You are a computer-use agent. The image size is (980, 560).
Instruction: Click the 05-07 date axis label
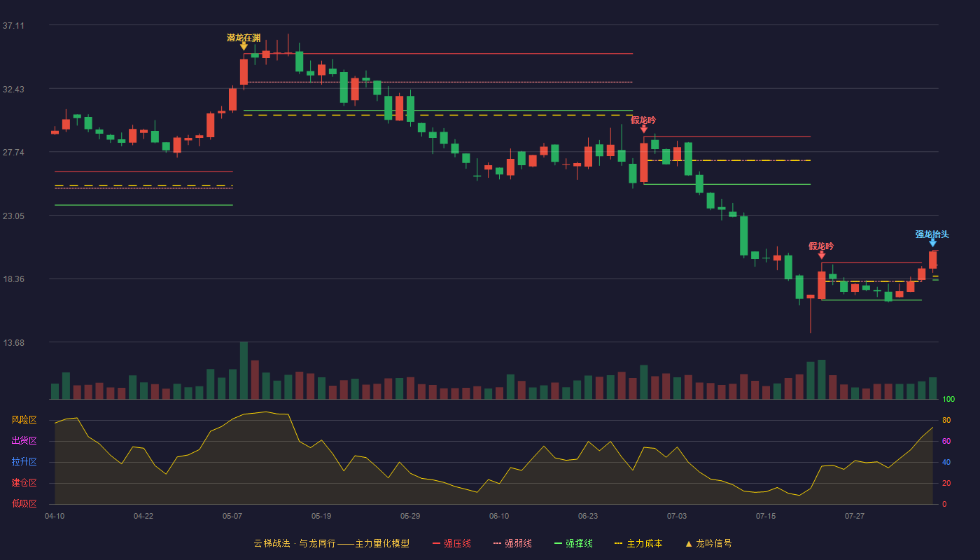(232, 516)
